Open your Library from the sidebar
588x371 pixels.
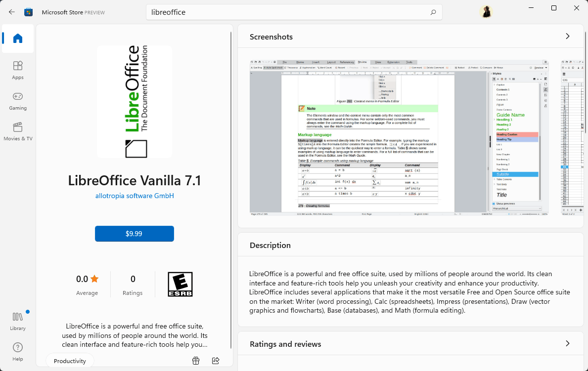(x=17, y=321)
